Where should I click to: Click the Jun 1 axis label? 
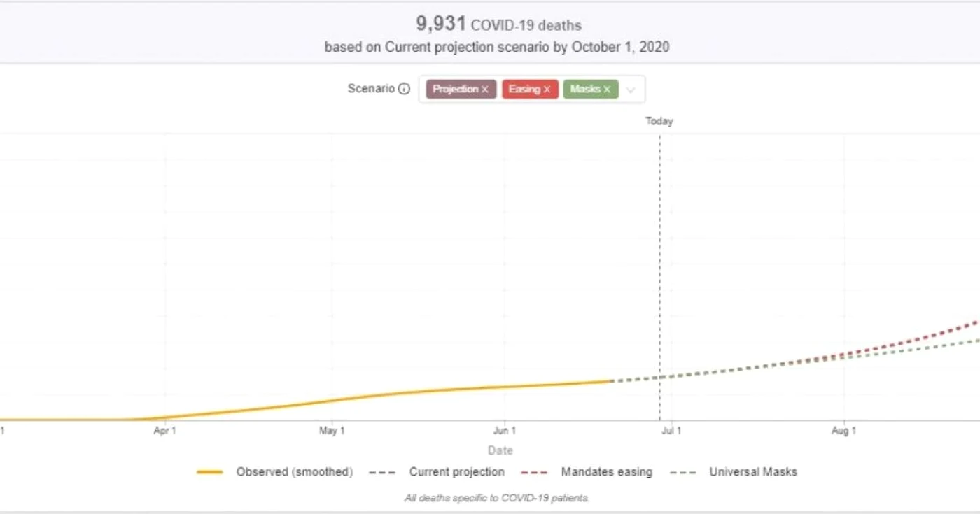505,431
